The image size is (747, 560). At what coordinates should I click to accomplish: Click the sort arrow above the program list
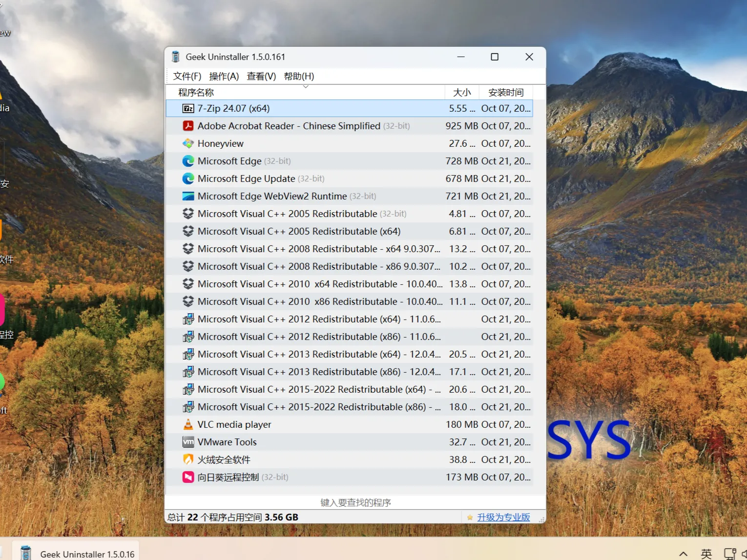tap(306, 87)
